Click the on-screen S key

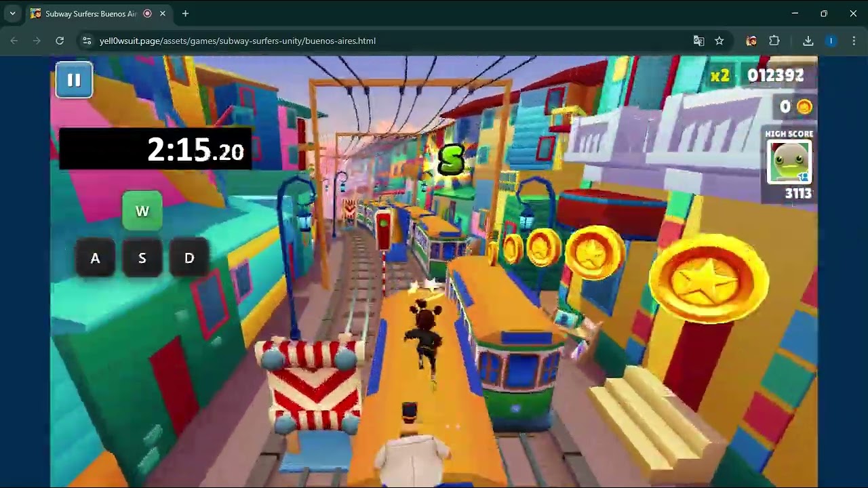click(142, 258)
